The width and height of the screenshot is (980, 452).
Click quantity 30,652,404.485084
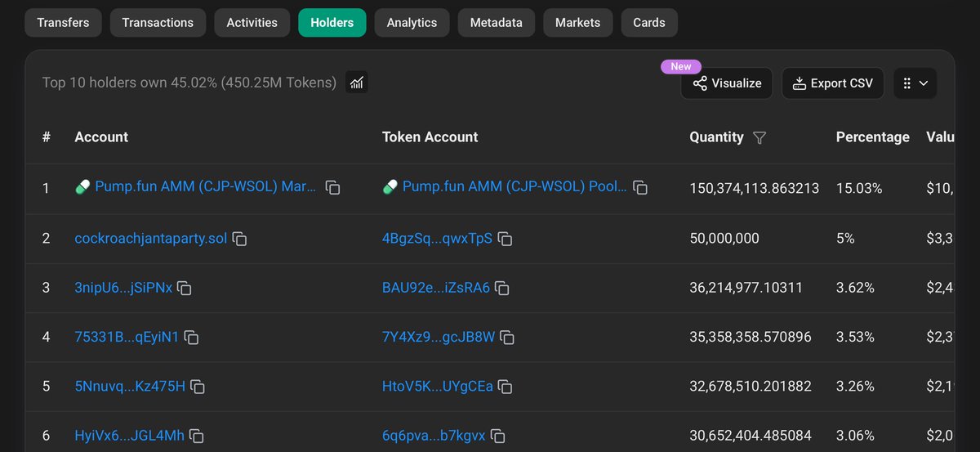click(751, 436)
